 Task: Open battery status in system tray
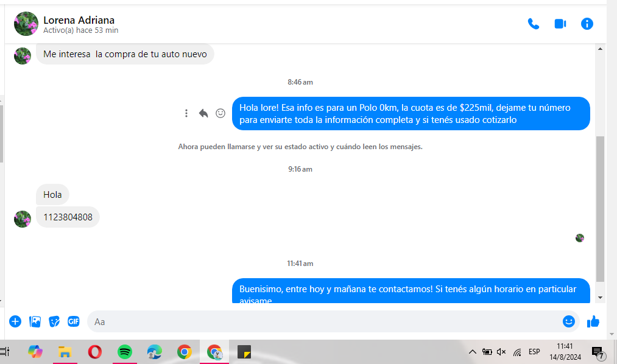pos(487,352)
